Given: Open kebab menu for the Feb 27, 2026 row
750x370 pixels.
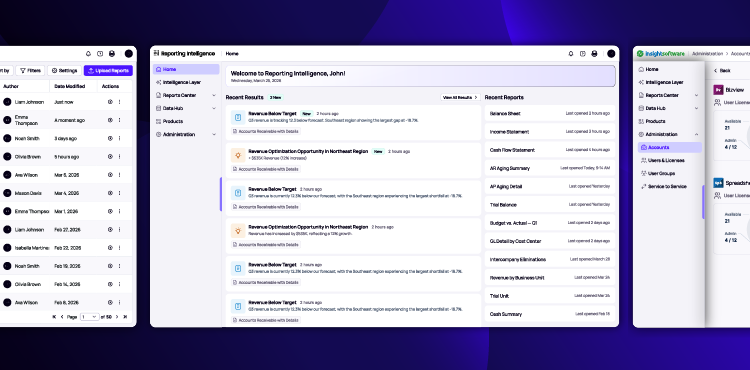Looking at the screenshot, I should (x=120, y=229).
